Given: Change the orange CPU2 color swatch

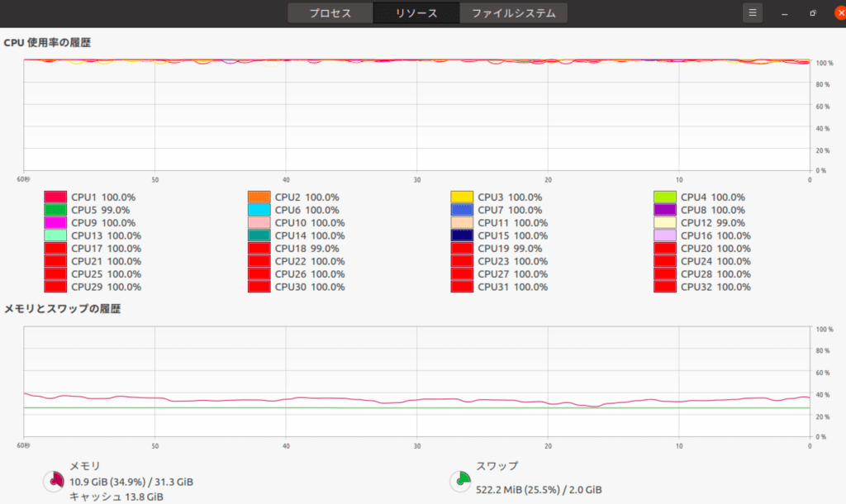Looking at the screenshot, I should (259, 197).
